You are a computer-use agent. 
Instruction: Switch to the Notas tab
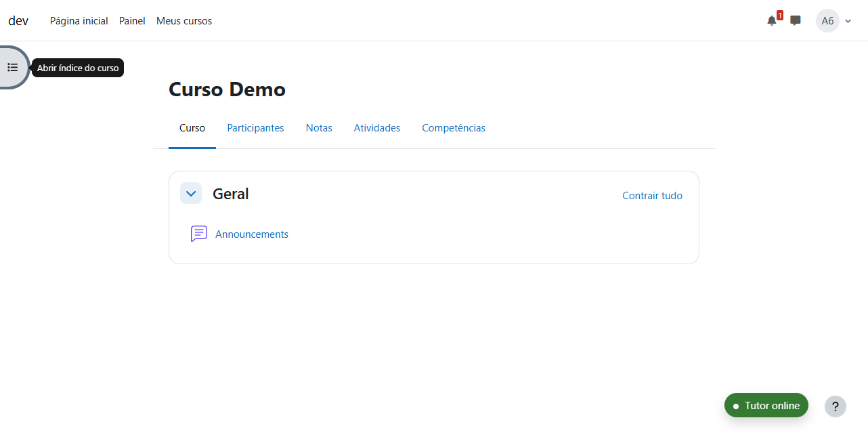[319, 128]
